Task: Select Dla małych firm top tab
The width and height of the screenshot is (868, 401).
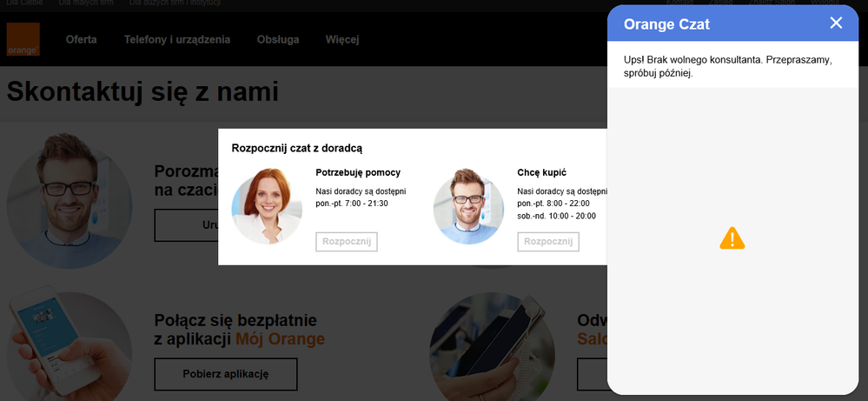Action: click(x=86, y=3)
